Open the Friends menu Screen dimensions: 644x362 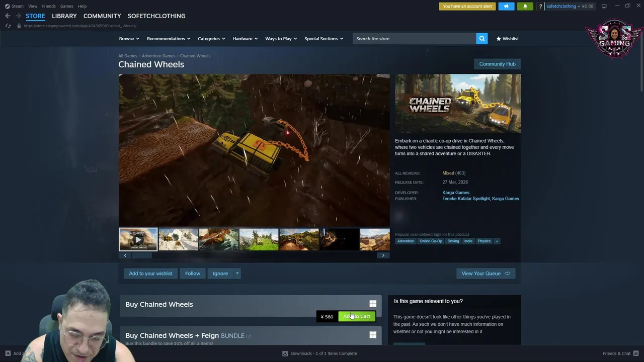point(49,6)
